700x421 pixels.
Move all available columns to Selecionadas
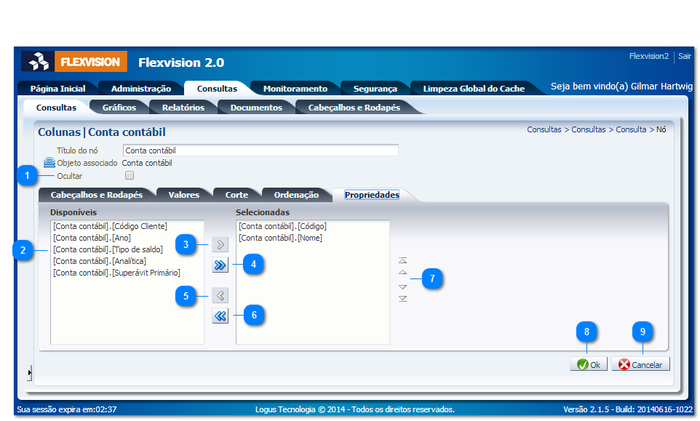(220, 265)
